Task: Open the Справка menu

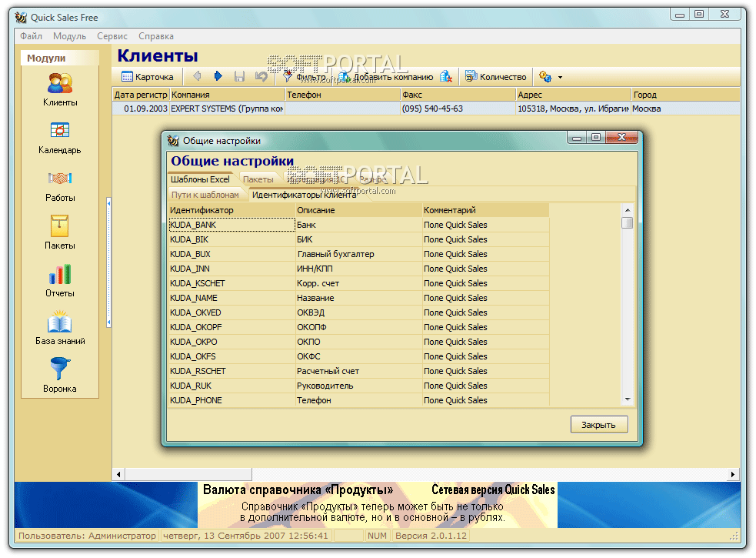Action: [x=155, y=36]
